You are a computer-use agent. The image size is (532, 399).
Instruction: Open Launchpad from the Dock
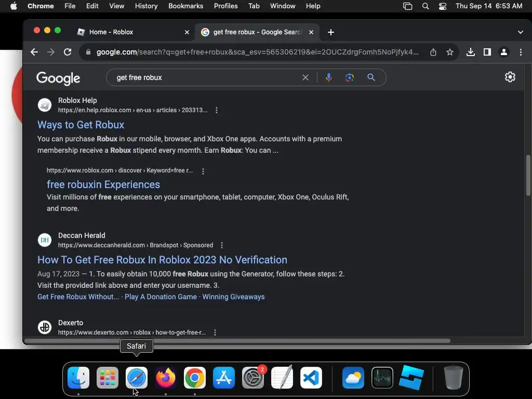pos(108,378)
